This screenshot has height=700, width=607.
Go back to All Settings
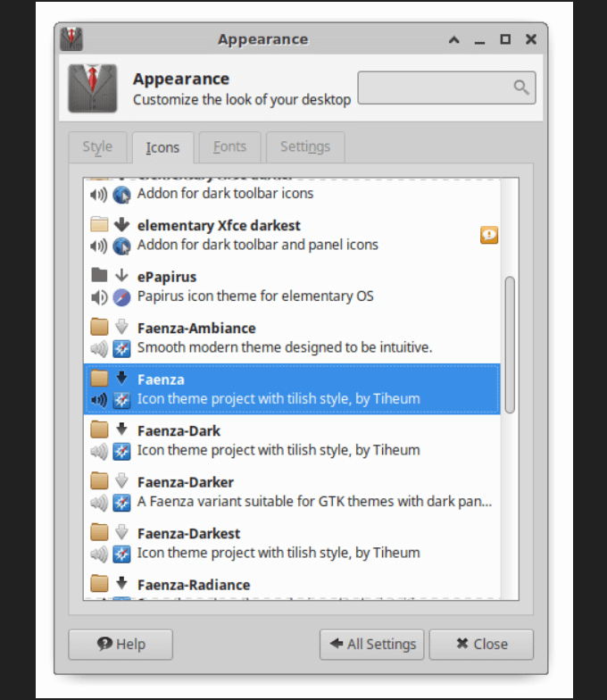(x=371, y=645)
